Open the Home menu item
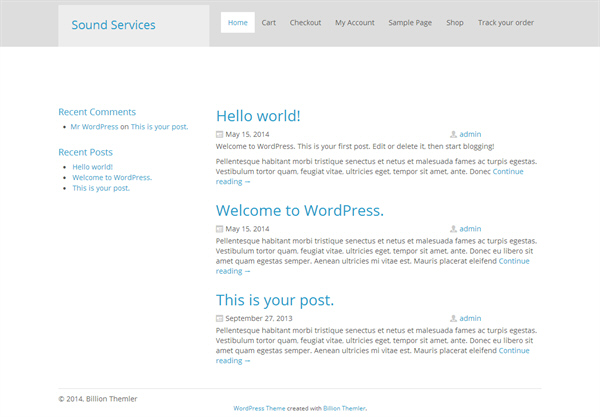This screenshot has height=417, width=600. [238, 23]
